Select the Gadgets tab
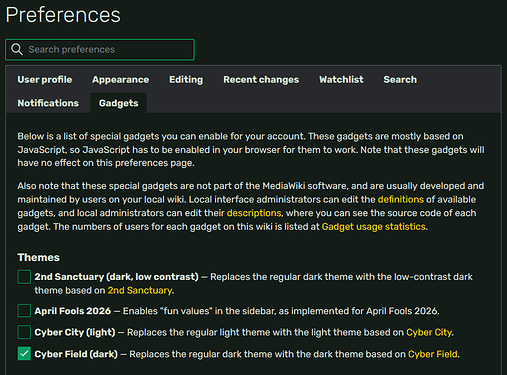The width and height of the screenshot is (507, 375). point(118,103)
